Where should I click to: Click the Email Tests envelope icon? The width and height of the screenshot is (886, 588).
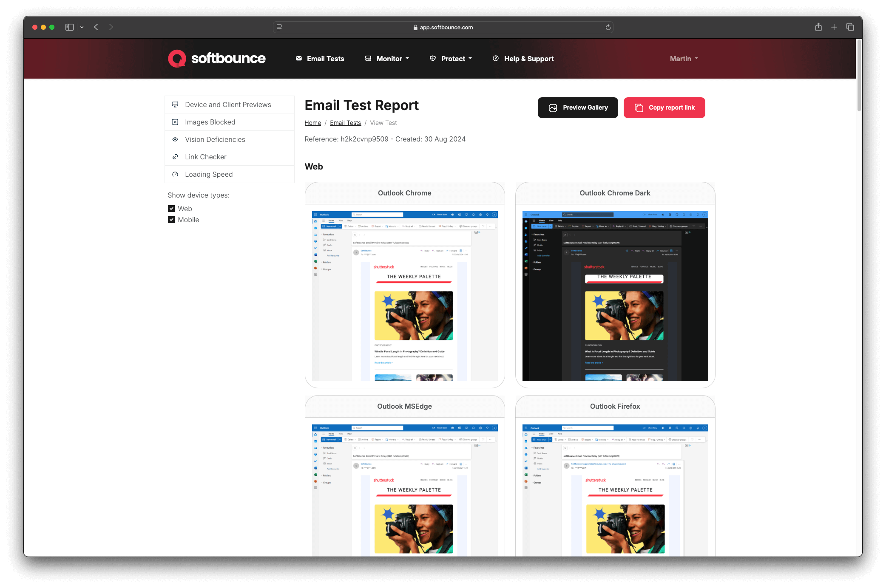299,58
